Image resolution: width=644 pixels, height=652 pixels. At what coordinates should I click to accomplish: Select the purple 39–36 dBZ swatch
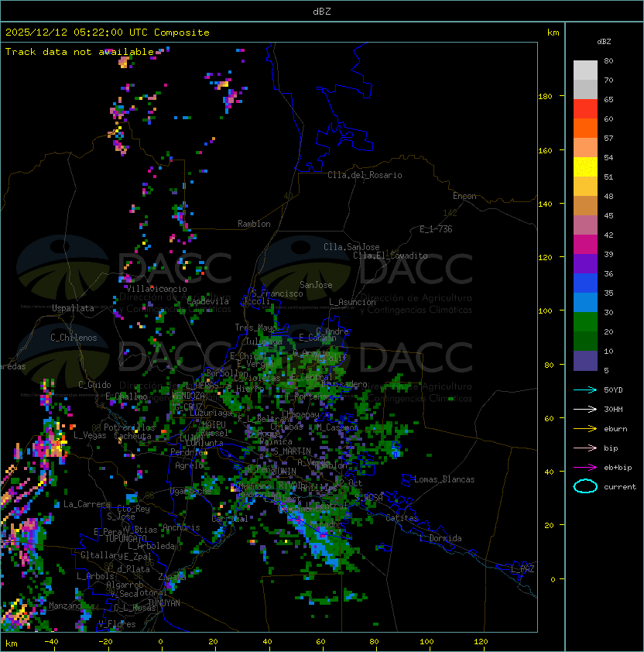[x=585, y=263]
